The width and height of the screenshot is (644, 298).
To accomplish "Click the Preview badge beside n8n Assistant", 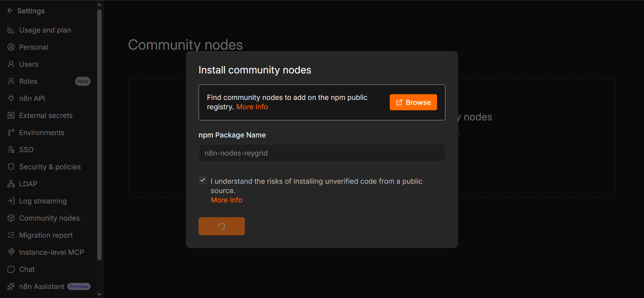I will click(79, 287).
